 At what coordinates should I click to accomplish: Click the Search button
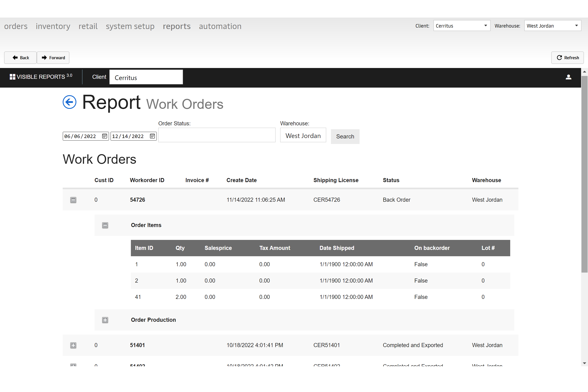click(x=345, y=137)
